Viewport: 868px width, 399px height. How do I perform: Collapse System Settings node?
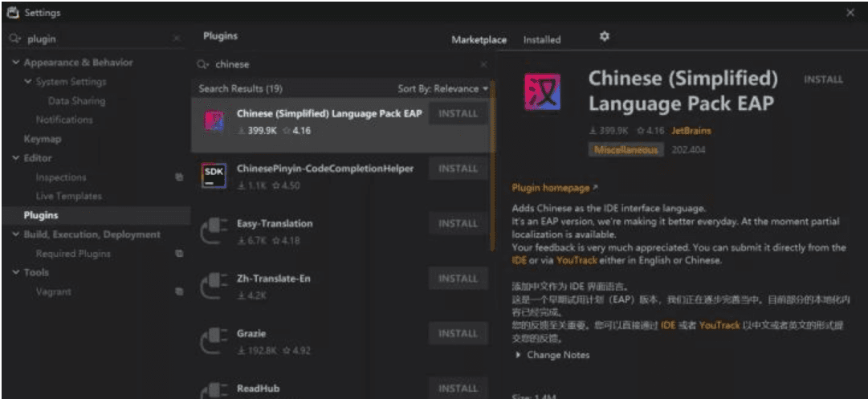point(27,82)
